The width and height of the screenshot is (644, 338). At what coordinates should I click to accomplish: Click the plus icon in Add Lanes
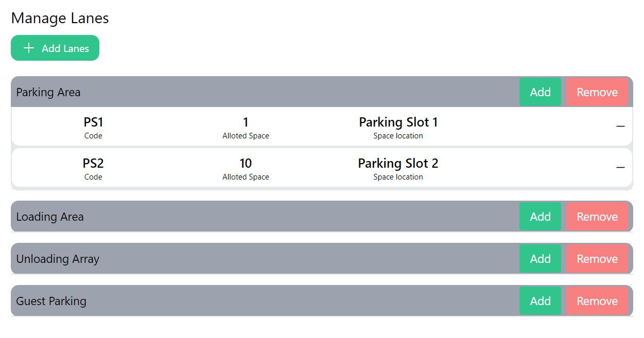pos(29,48)
